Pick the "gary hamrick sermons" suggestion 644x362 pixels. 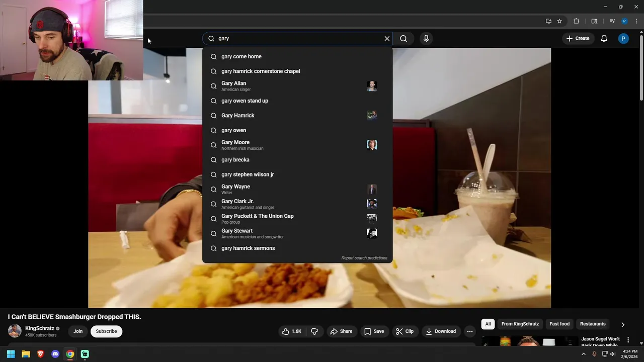click(x=297, y=248)
